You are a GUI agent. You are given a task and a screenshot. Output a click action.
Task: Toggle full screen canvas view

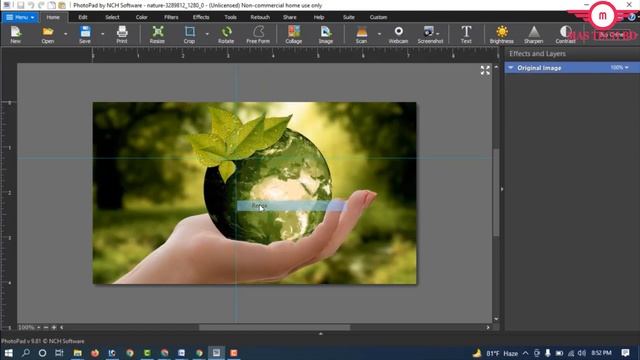pos(485,70)
